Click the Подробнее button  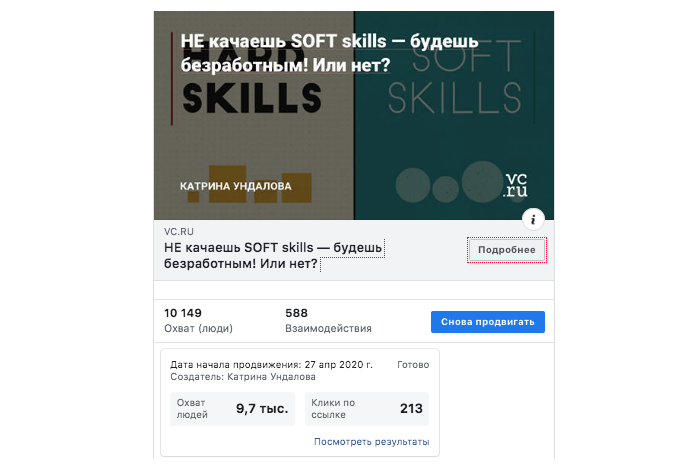[x=507, y=250]
